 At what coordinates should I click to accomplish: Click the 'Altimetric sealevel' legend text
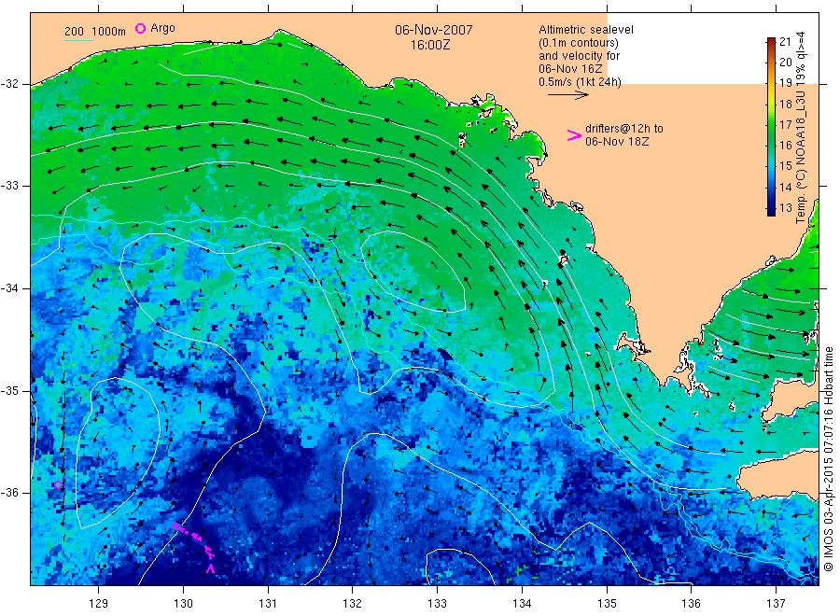pyautogui.click(x=586, y=30)
